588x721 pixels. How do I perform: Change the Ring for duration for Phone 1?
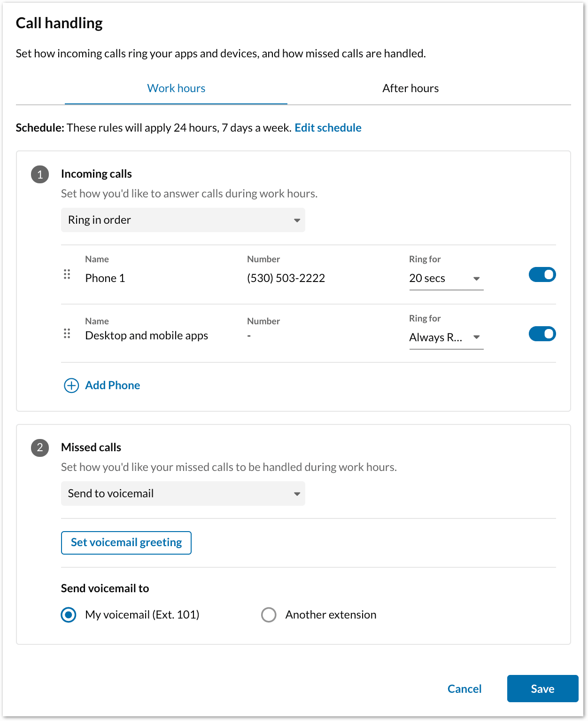(x=445, y=278)
